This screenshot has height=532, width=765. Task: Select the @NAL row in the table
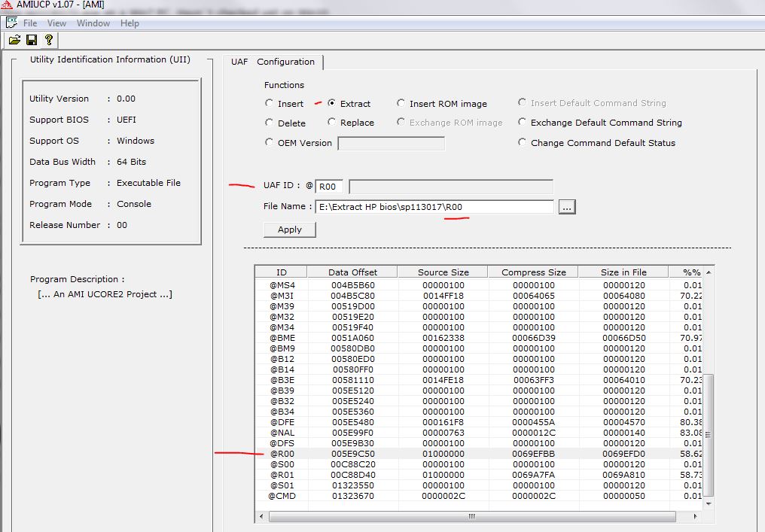click(479, 433)
